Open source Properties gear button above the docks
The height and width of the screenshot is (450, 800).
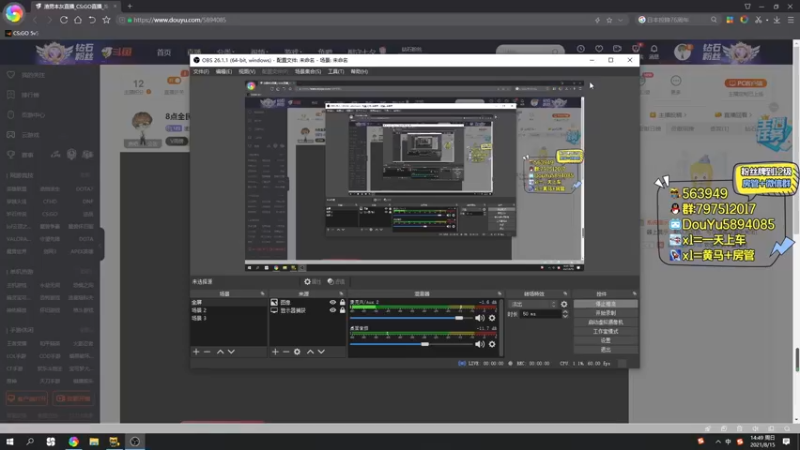point(312,282)
